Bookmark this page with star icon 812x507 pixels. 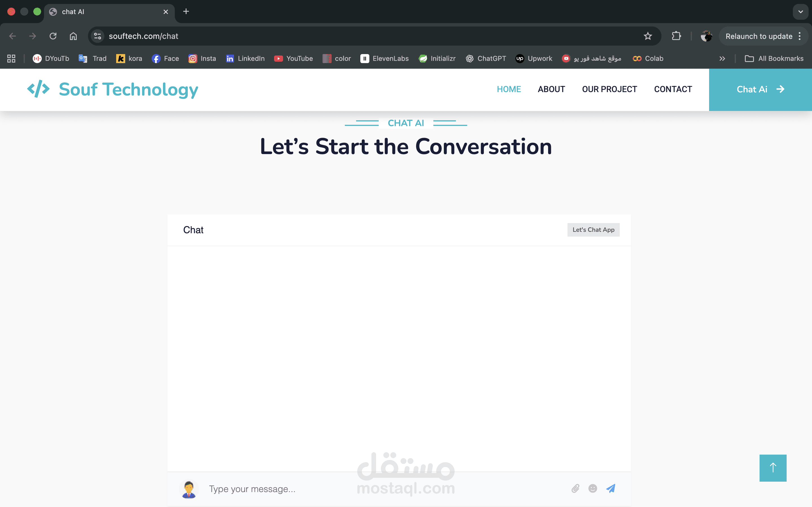(x=648, y=36)
